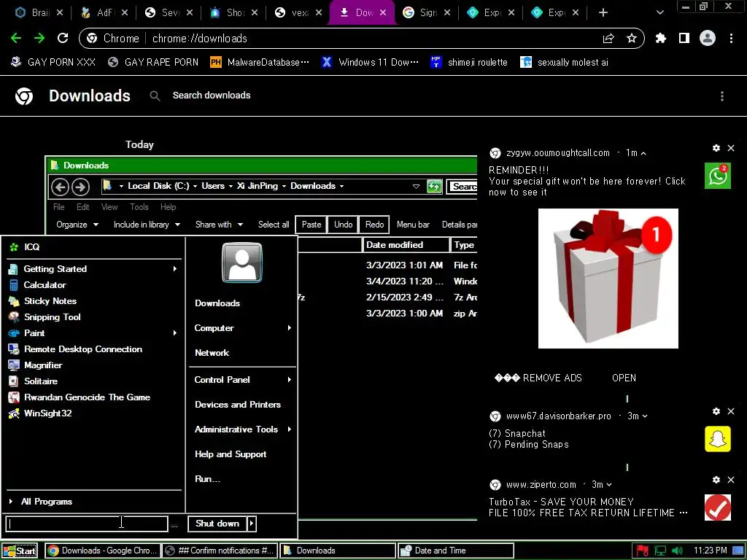747x560 pixels.
Task: Reload the page with the refresh icon
Action: [x=63, y=38]
